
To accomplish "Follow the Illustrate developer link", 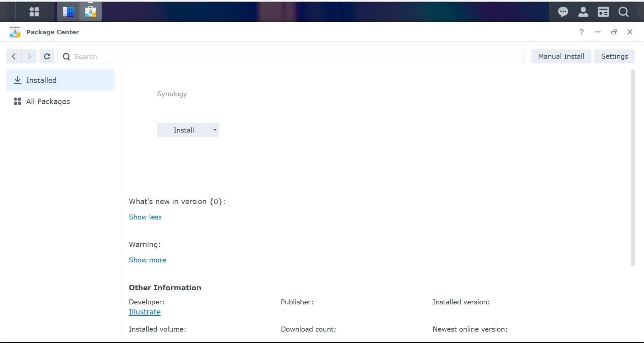I will click(145, 312).
